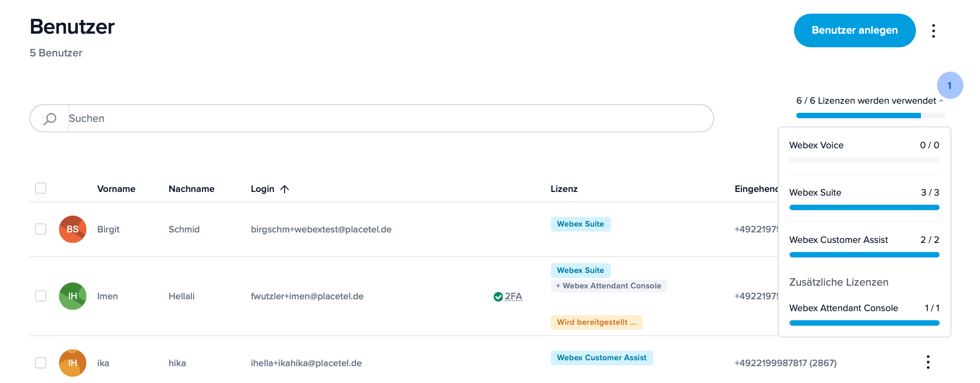980x383 pixels.
Task: Click the Webex Attendant Console usage bar
Action: coord(864,323)
